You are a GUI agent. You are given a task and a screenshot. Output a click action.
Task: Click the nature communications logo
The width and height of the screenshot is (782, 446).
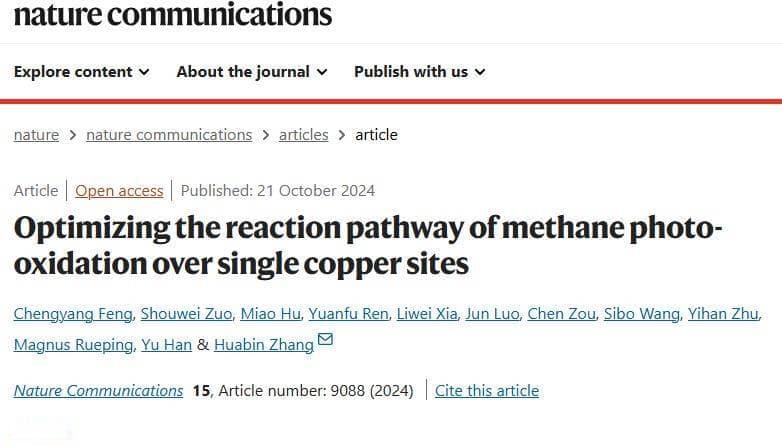pyautogui.click(x=173, y=14)
